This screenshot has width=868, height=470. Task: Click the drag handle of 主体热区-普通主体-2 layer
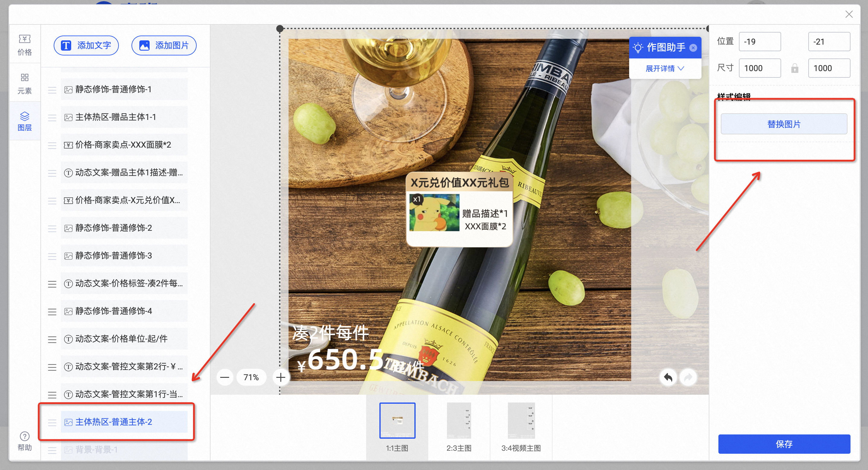[52, 422]
